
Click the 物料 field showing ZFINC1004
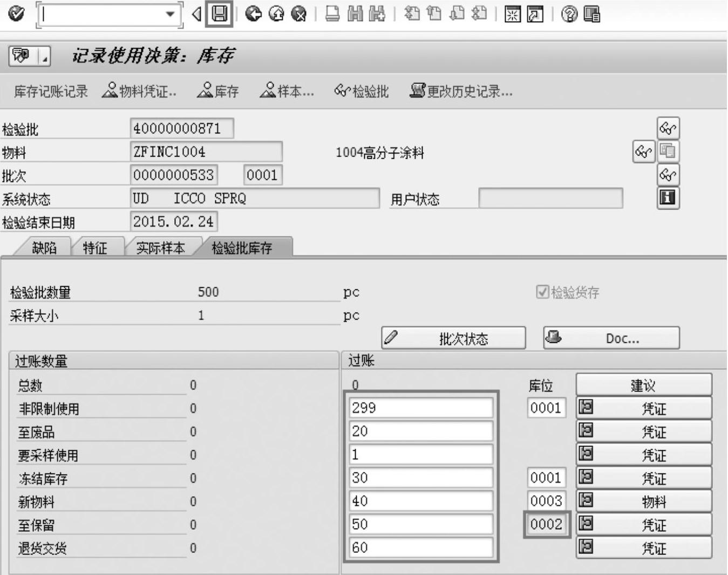(x=206, y=152)
